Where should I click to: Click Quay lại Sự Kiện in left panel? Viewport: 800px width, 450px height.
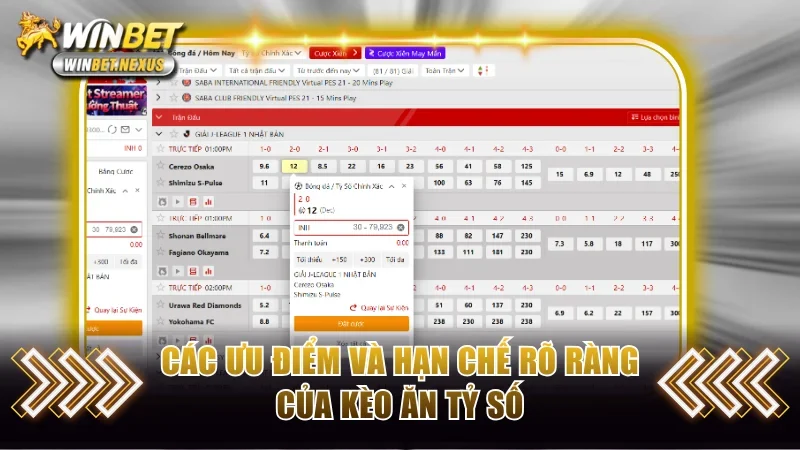click(114, 310)
